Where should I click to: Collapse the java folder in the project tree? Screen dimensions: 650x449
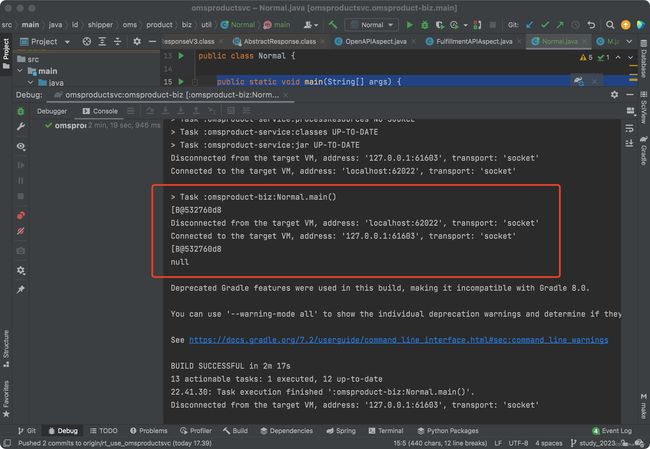31,83
